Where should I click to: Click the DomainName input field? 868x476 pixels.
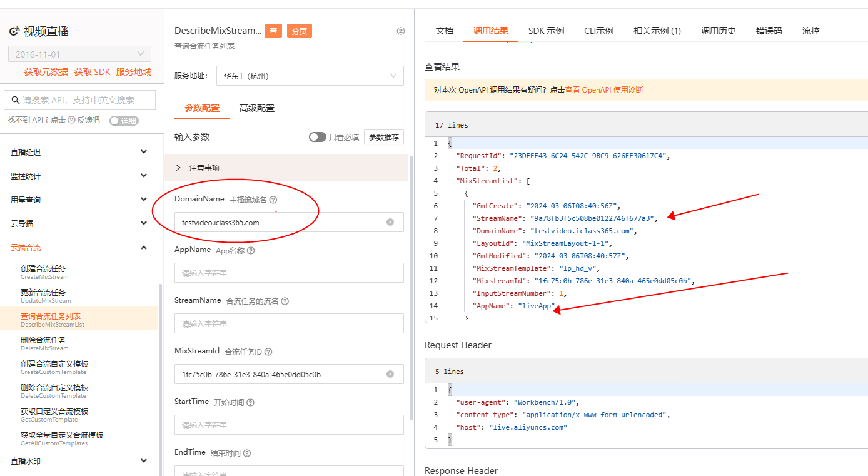[x=289, y=222]
